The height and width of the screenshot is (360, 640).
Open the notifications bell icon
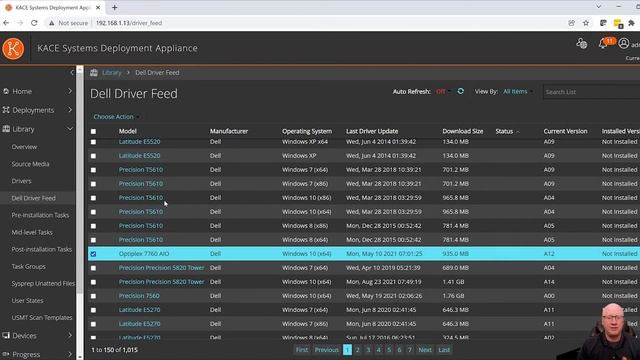tap(603, 44)
